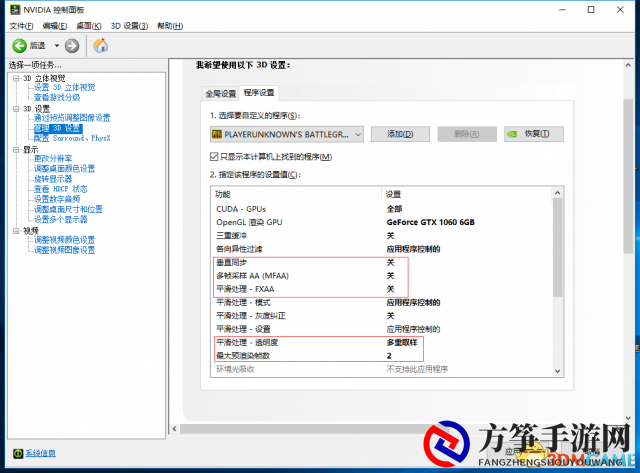Click the NVIDIA control panel title icon

click(15, 9)
